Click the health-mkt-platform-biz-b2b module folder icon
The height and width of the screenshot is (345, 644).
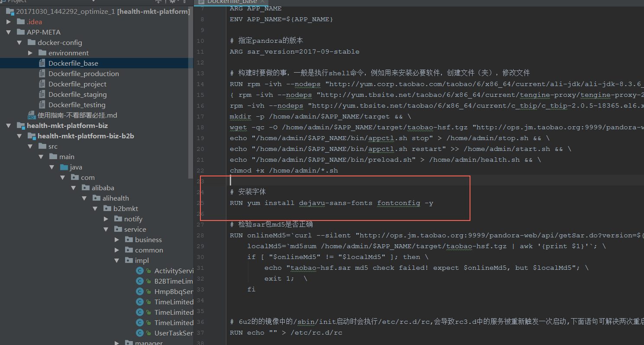click(32, 136)
